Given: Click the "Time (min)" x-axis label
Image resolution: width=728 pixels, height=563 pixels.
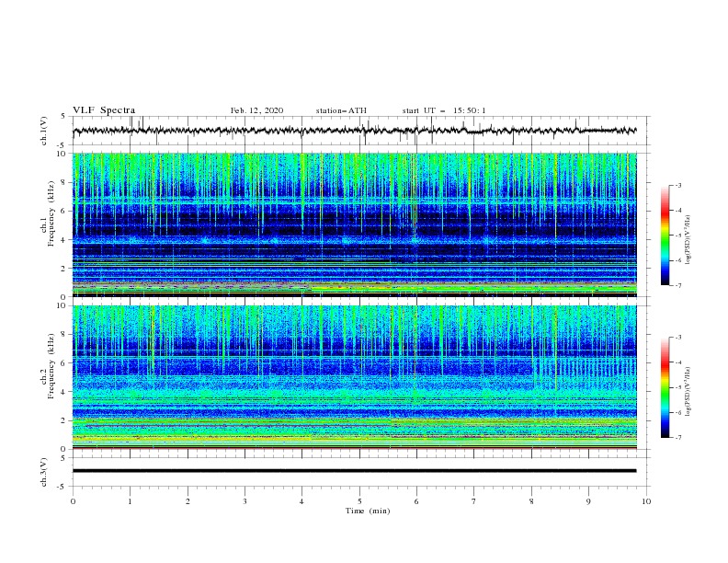Looking at the screenshot, I should coord(368,511).
